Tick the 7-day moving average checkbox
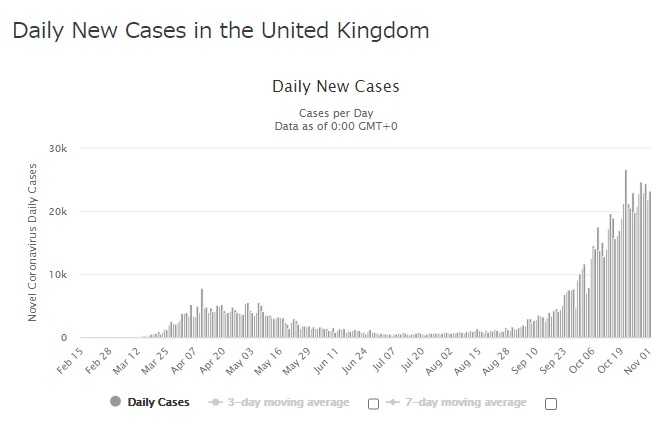 (x=550, y=404)
